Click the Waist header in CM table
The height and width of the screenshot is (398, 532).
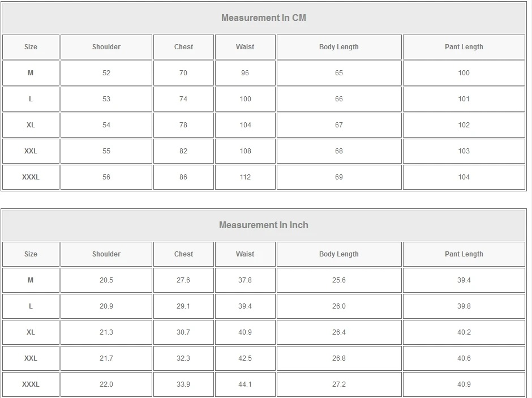[x=245, y=47]
